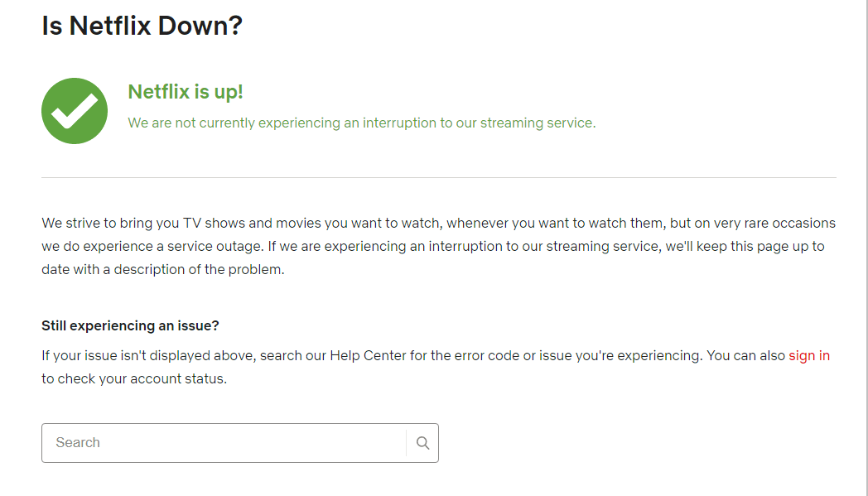Click the "Still experiencing an issue?" subheading
This screenshot has height=496, width=868.
pos(131,325)
